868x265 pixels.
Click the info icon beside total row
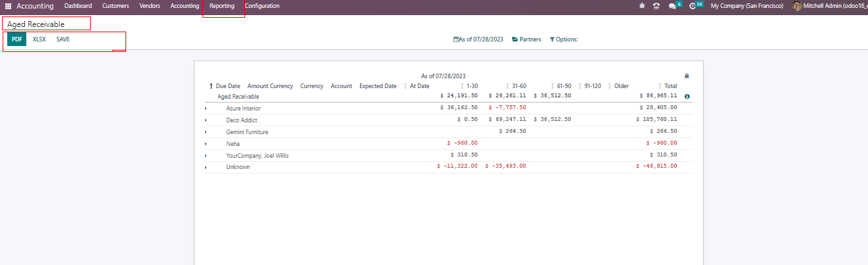687,97
